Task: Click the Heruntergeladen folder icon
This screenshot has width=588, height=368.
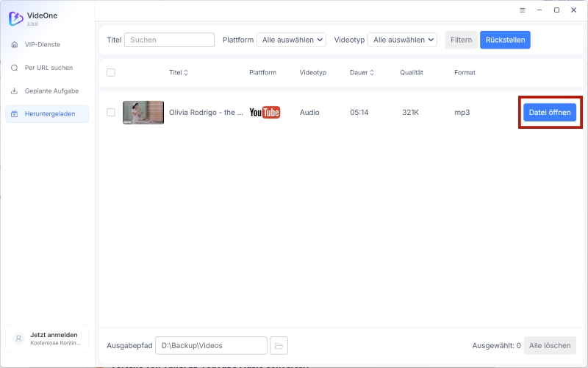Action: (14, 114)
